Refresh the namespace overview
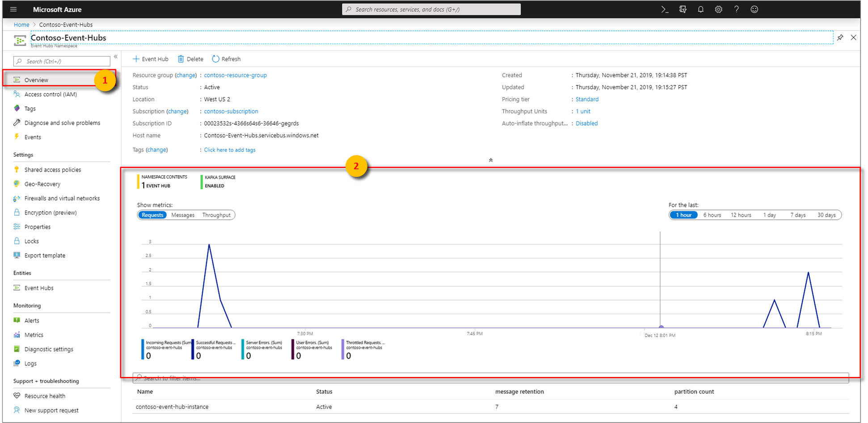 click(226, 59)
